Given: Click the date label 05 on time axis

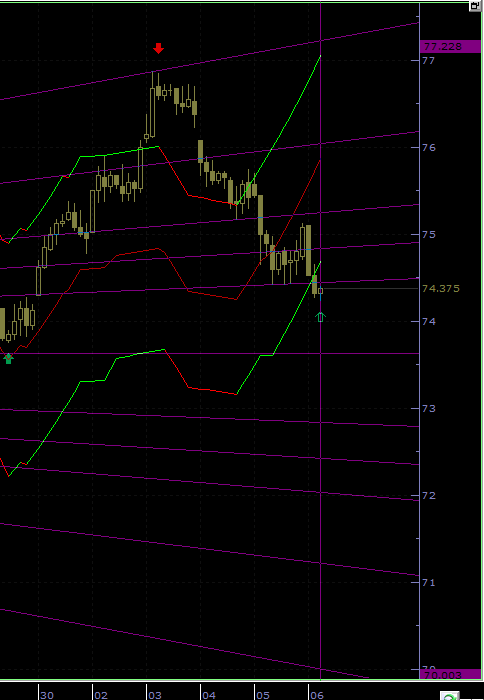Looking at the screenshot, I should 263,695.
